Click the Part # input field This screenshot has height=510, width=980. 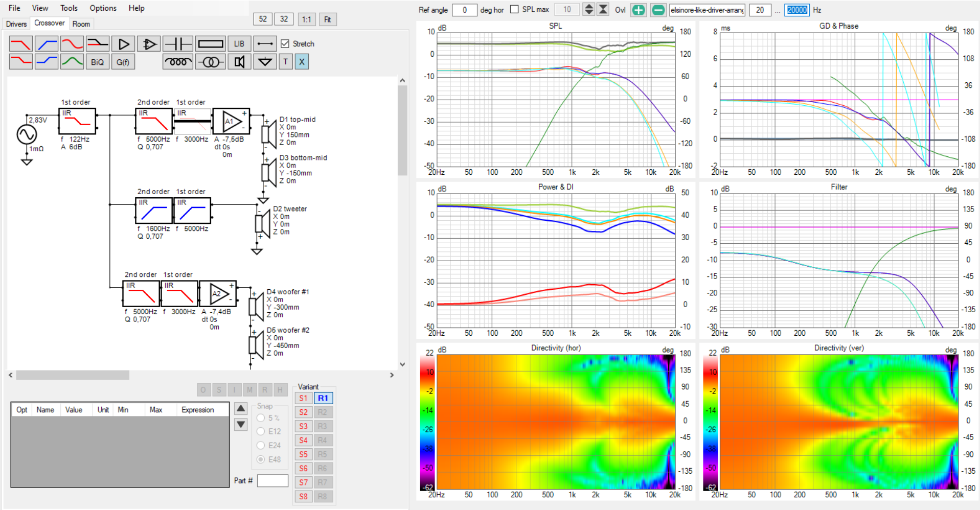(x=272, y=481)
